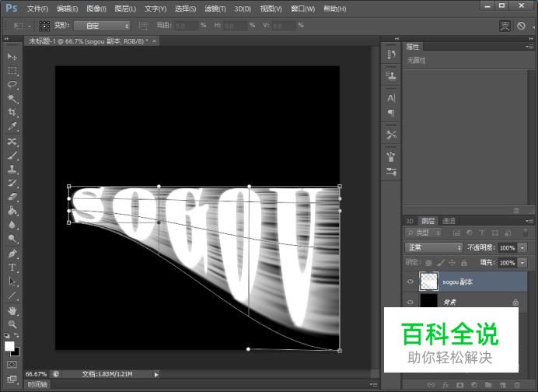Open the 时间轴 timeline panel

point(37,384)
